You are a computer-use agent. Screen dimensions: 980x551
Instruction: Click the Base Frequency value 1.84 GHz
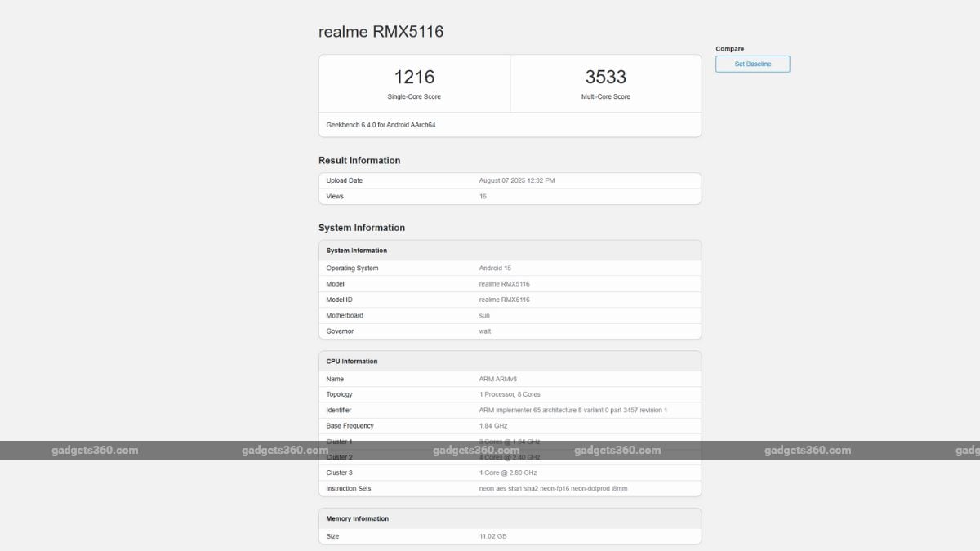coord(492,426)
